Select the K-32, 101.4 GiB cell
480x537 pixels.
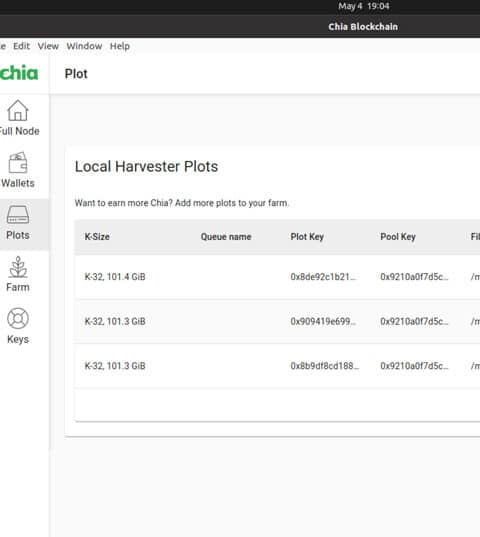click(x=115, y=277)
